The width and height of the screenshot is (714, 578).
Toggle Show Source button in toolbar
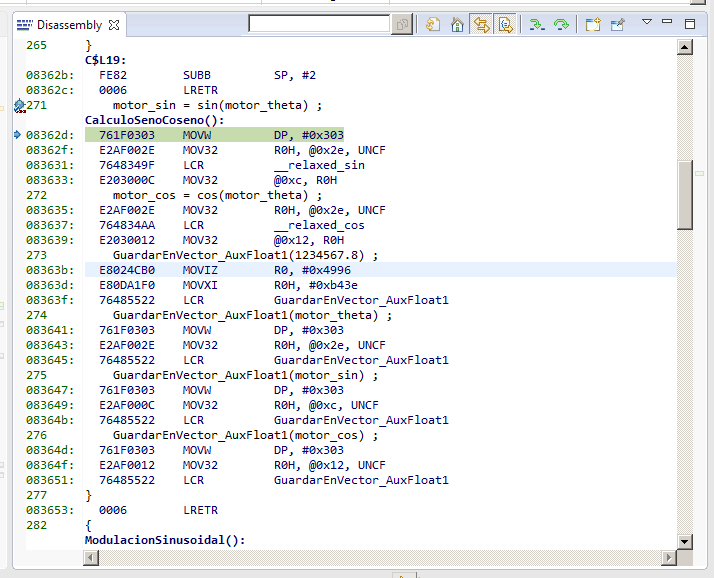(505, 24)
